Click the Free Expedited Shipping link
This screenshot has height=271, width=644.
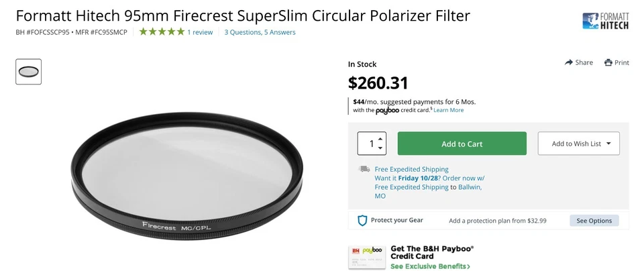[411, 169]
